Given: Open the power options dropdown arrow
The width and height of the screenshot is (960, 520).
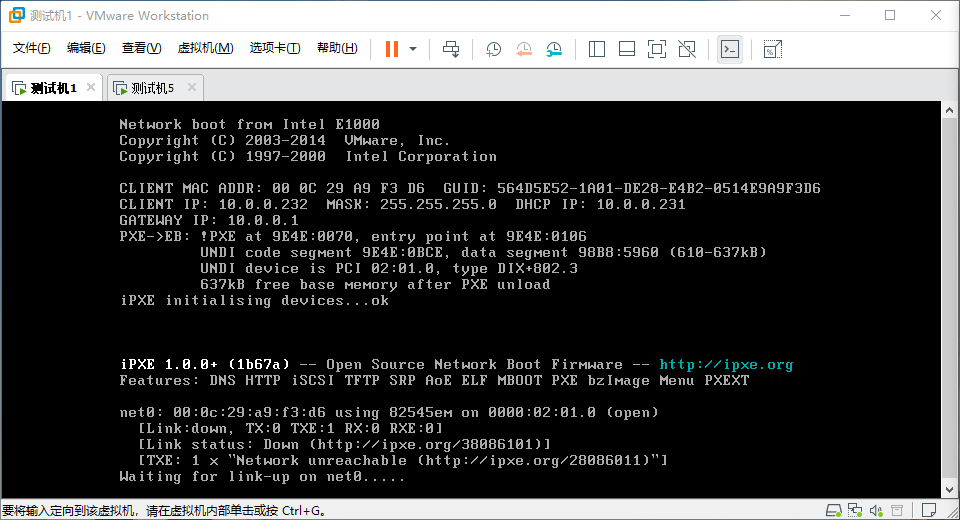Looking at the screenshot, I should pyautogui.click(x=413, y=49).
